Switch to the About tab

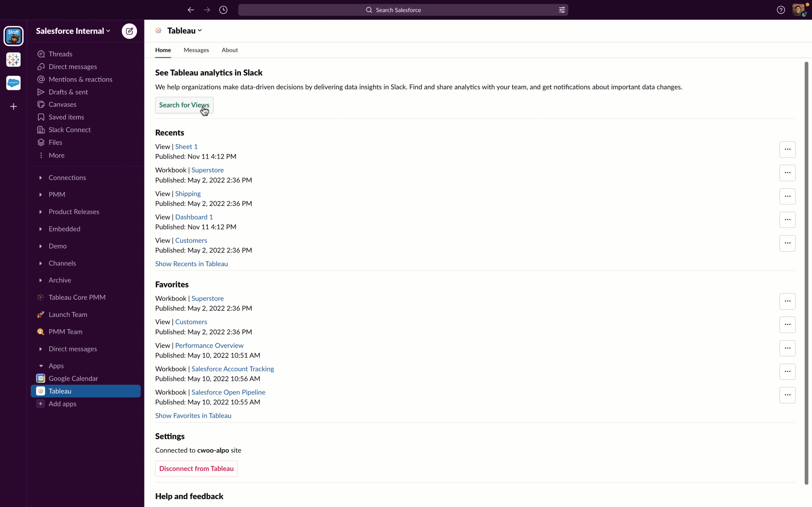pyautogui.click(x=230, y=50)
